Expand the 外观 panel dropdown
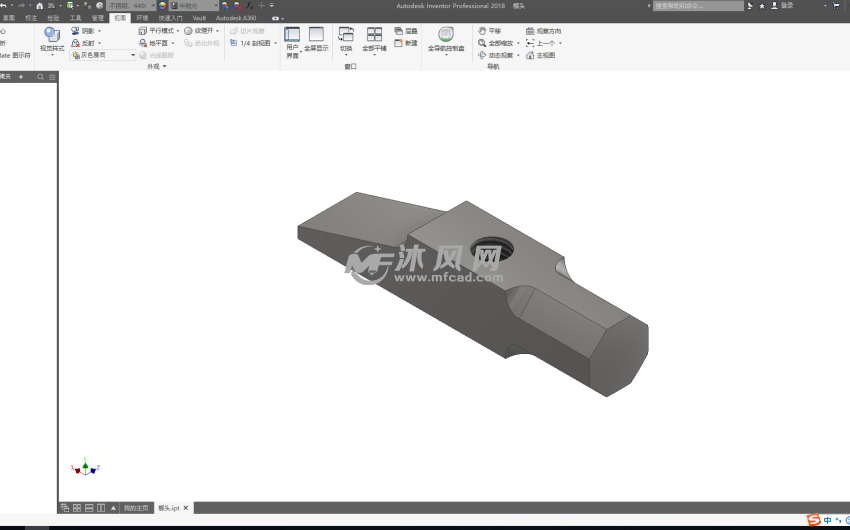The height and width of the screenshot is (530, 850). (157, 67)
